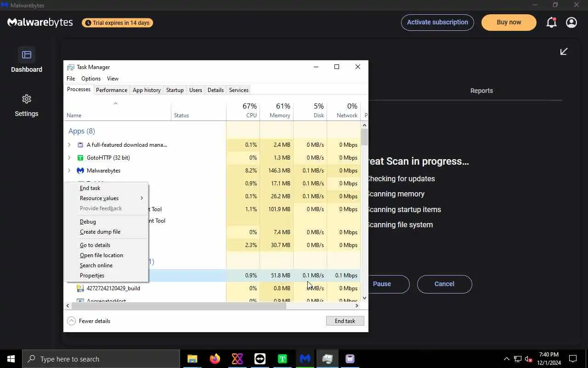Open the Malwarebytes Settings gear icon
This screenshot has width=588, height=368.
pos(27,99)
